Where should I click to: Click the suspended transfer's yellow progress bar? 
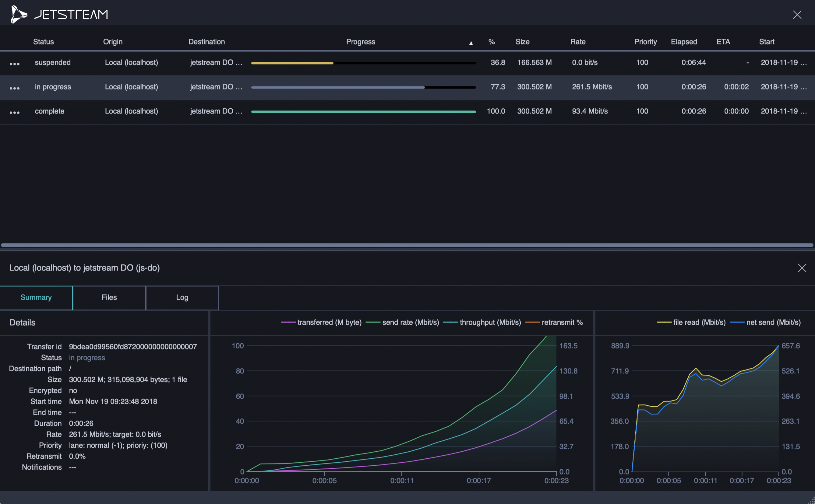click(x=292, y=63)
